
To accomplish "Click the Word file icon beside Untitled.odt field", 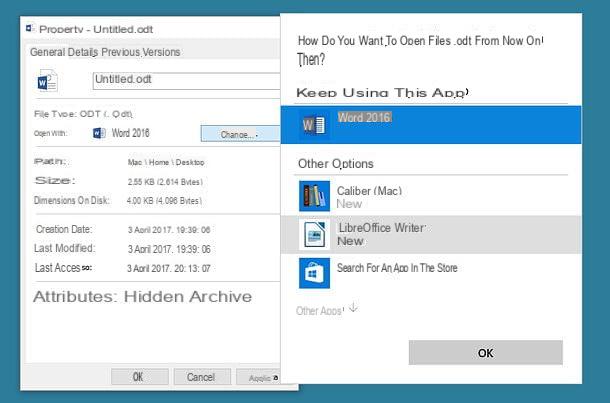I will tap(47, 81).
